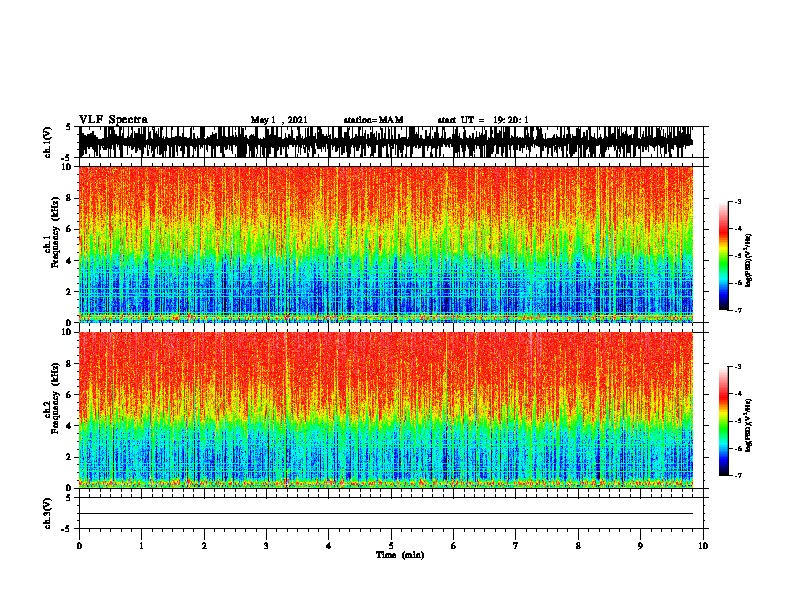Screen dimensions: 792x612
Task: Click time axis tick label "9"
Action: point(640,546)
